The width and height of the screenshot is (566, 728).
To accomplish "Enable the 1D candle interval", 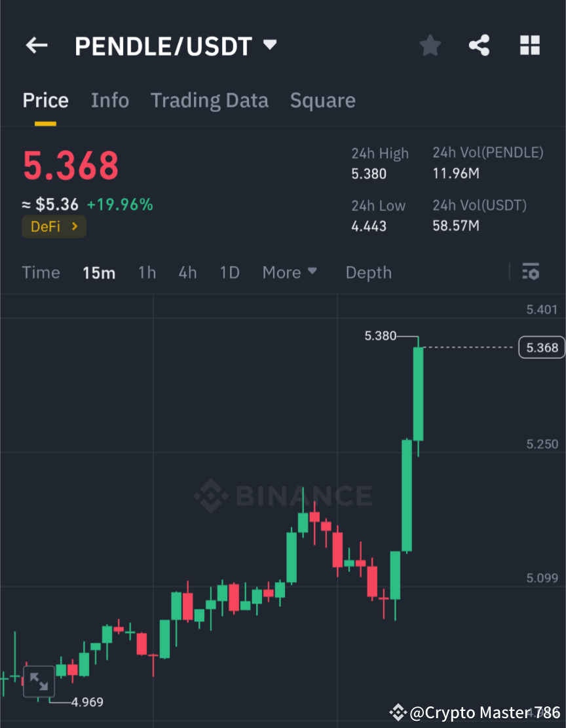I will pos(229,272).
